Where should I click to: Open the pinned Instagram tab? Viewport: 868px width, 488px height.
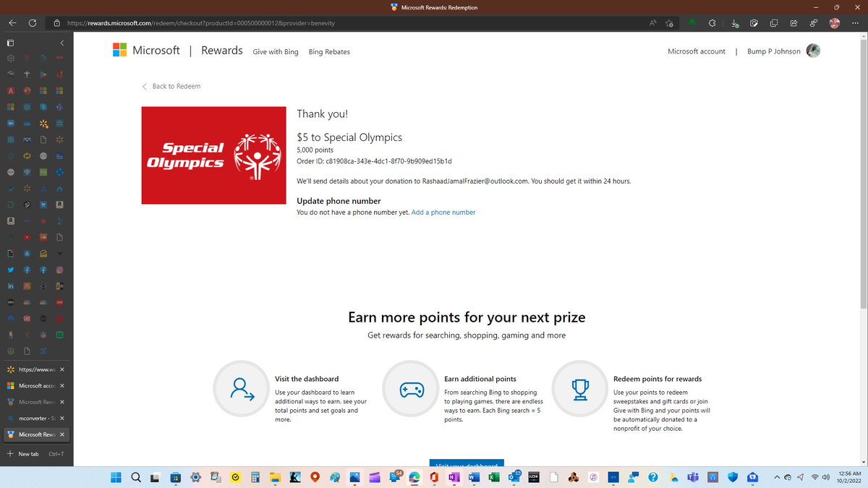point(60,270)
